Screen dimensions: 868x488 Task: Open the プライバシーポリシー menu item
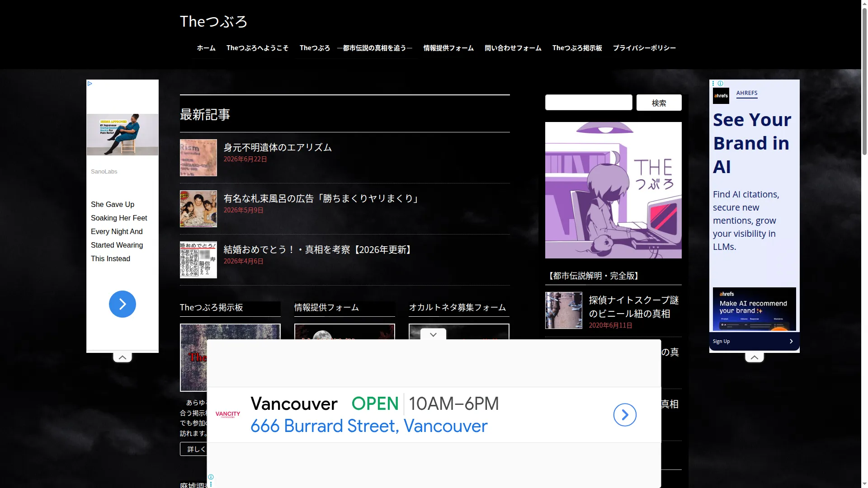pos(645,48)
